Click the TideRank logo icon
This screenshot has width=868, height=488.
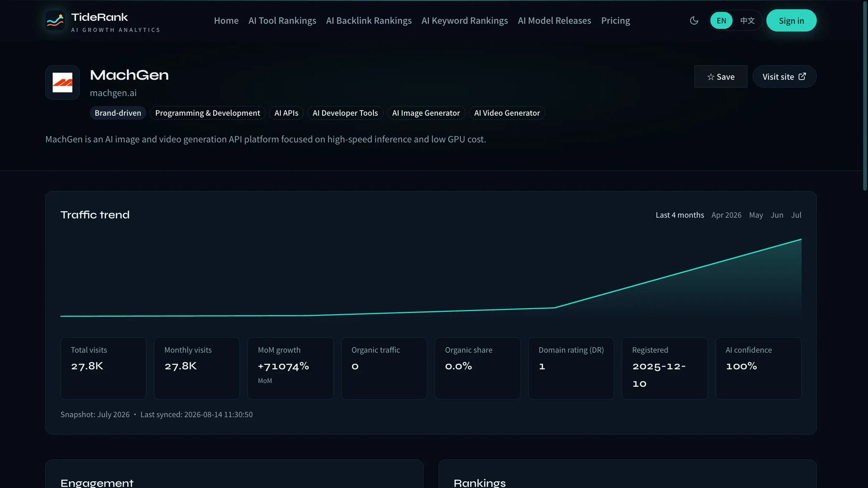coord(55,21)
